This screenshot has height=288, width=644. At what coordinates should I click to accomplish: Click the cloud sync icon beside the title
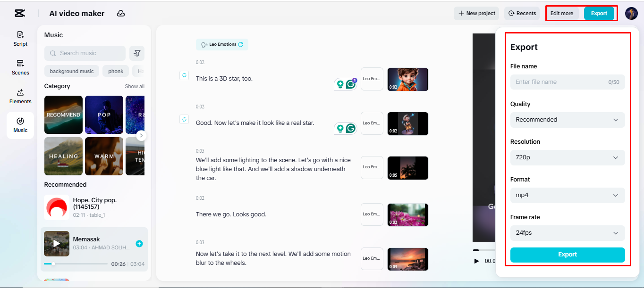point(121,13)
